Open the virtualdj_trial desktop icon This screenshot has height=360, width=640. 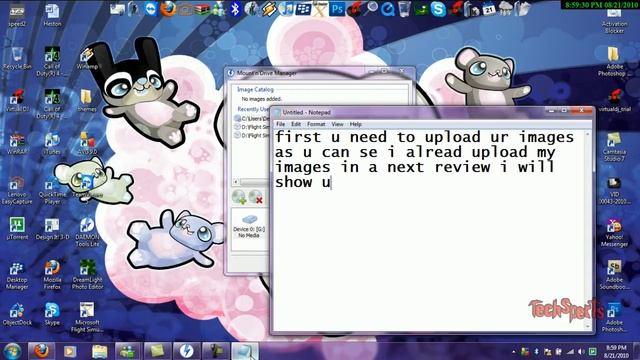pos(615,101)
